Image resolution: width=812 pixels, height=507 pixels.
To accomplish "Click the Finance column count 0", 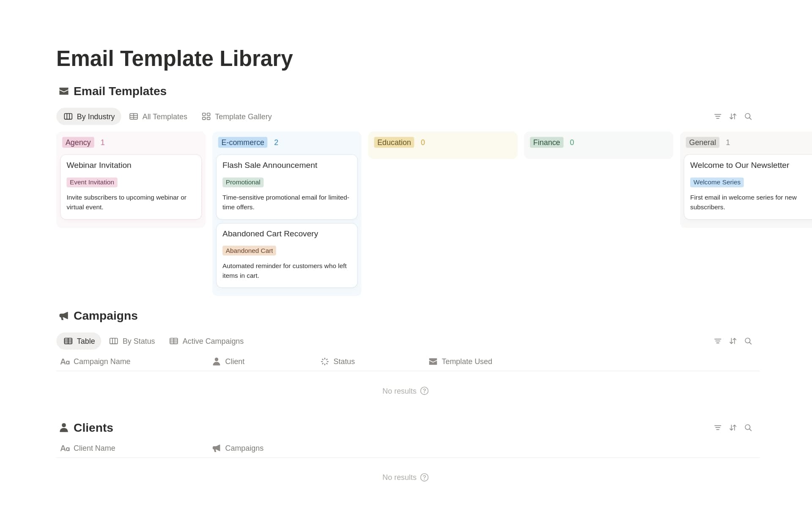I will [572, 143].
